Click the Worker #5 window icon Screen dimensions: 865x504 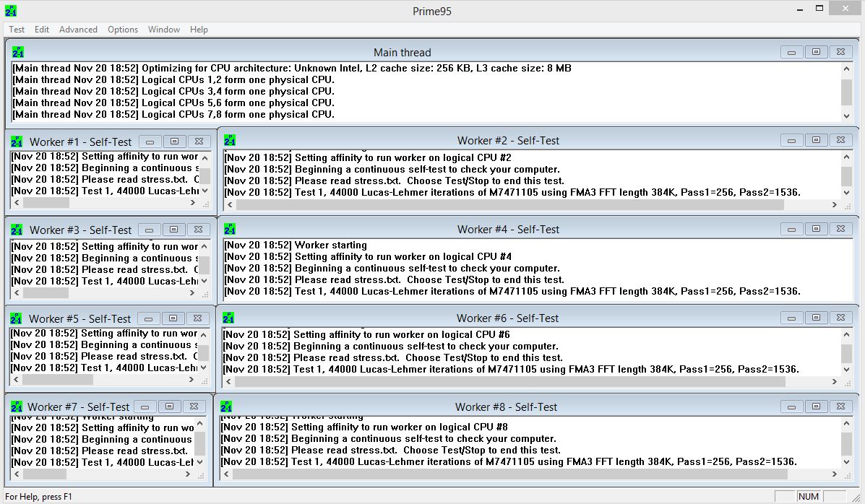(x=16, y=318)
